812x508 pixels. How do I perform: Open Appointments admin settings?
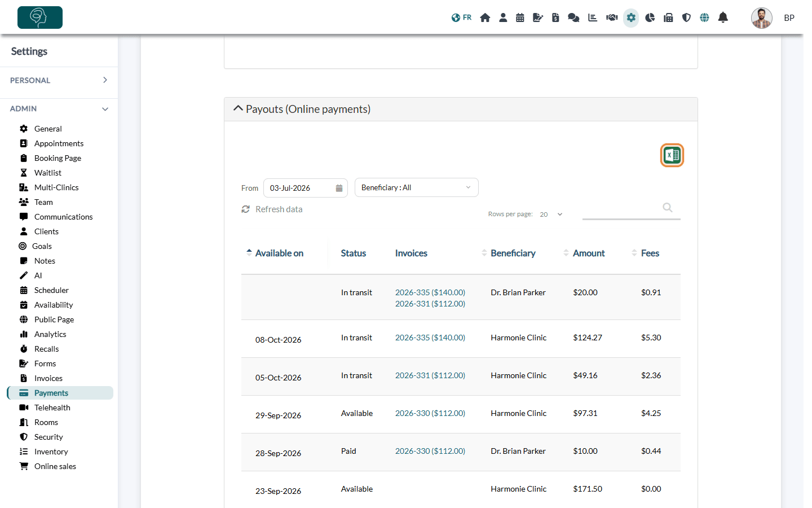tap(59, 143)
